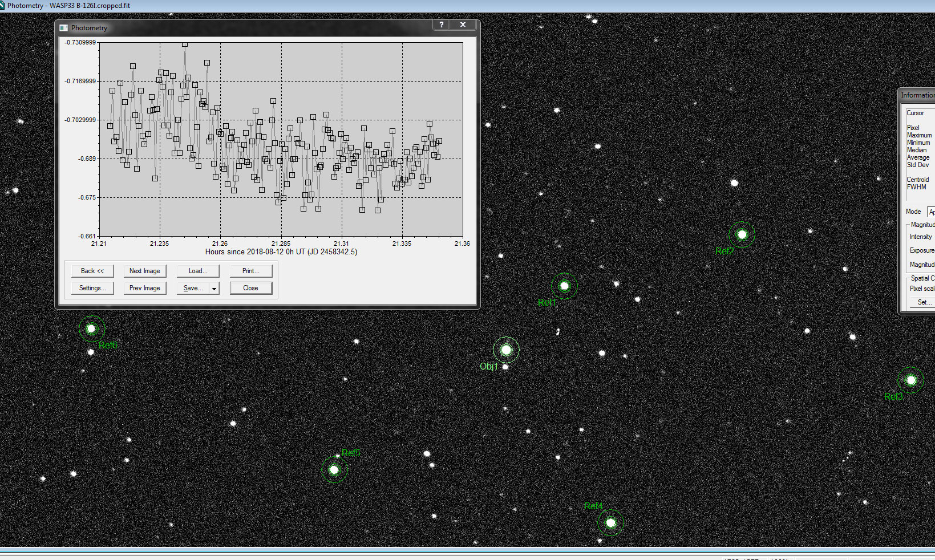This screenshot has width=935, height=560.
Task: Click the Ref2 reference star marker
Action: pyautogui.click(x=742, y=234)
